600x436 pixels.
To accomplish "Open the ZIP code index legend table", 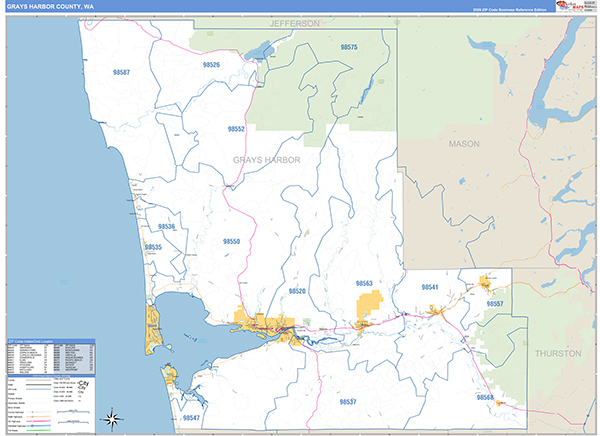I will pyautogui.click(x=50, y=355).
